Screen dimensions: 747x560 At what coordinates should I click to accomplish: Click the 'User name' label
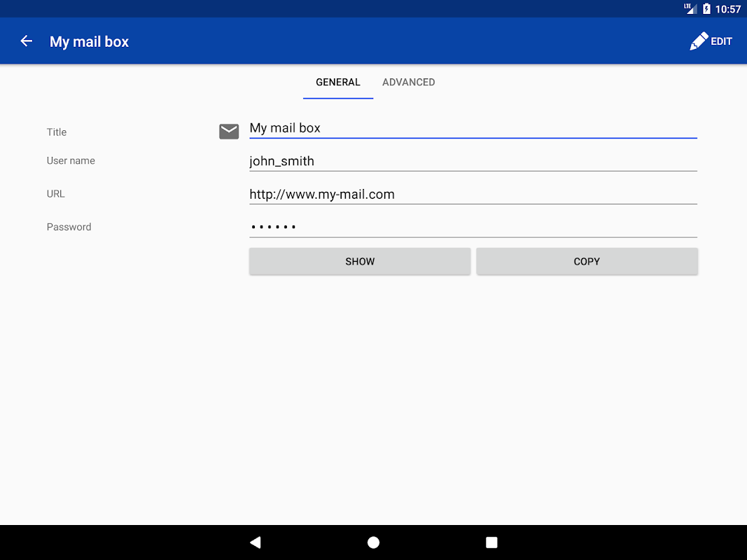pos(71,160)
